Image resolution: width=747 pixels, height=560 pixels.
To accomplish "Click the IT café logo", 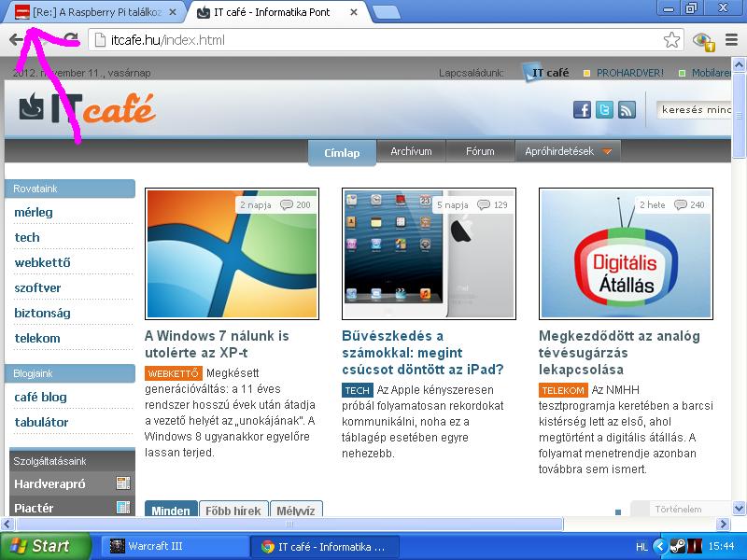I will click(87, 108).
